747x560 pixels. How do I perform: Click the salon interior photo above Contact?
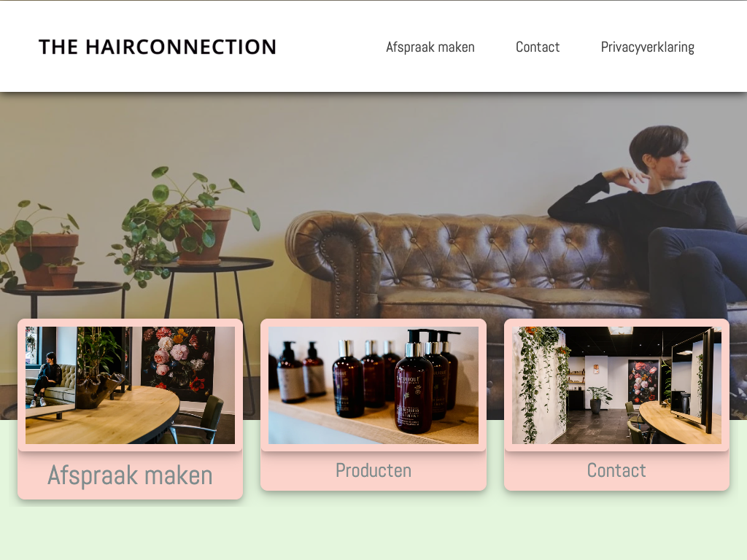(616, 385)
